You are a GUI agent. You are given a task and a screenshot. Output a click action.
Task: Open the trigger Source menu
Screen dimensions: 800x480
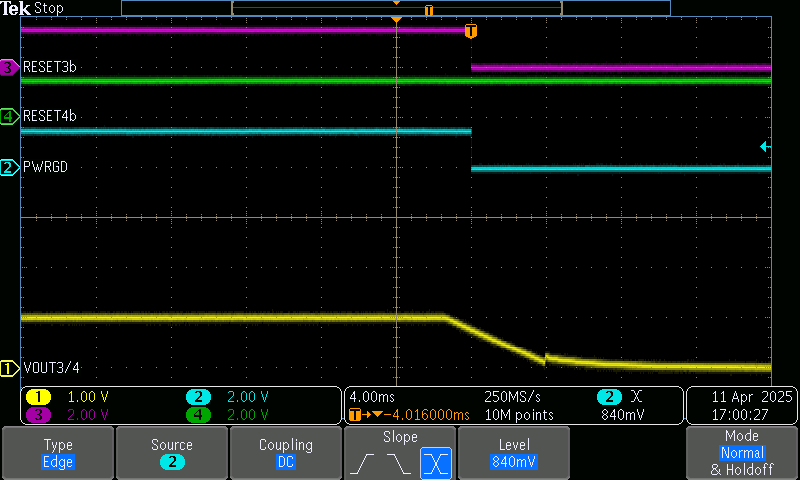click(x=172, y=453)
